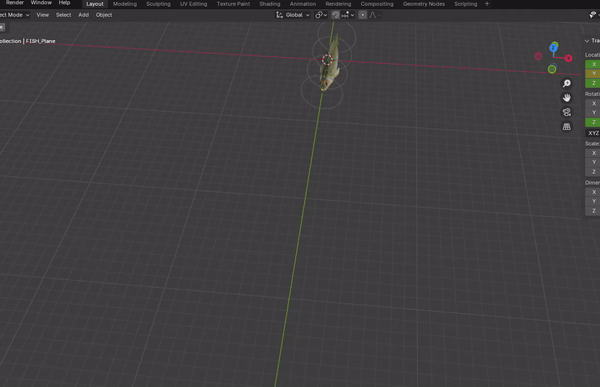
Task: Open the Render menu
Action: [15, 3]
